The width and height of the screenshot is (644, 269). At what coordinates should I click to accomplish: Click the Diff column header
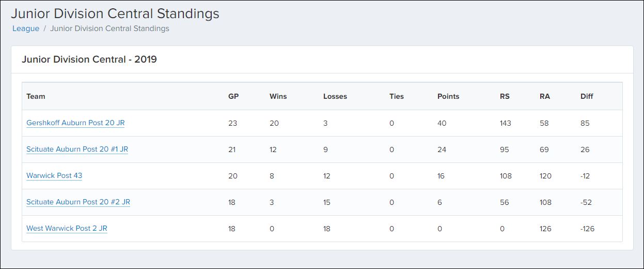587,96
